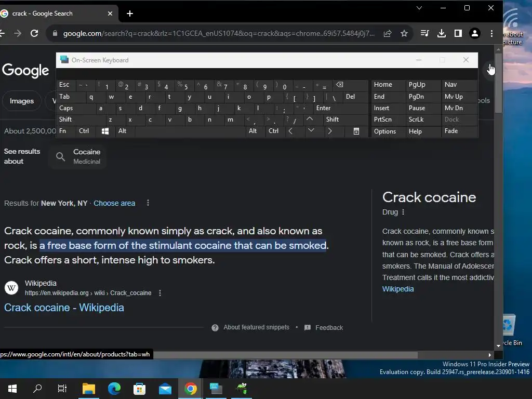Open taskbar Search
Screen dimensions: 532x399
(x=37, y=388)
